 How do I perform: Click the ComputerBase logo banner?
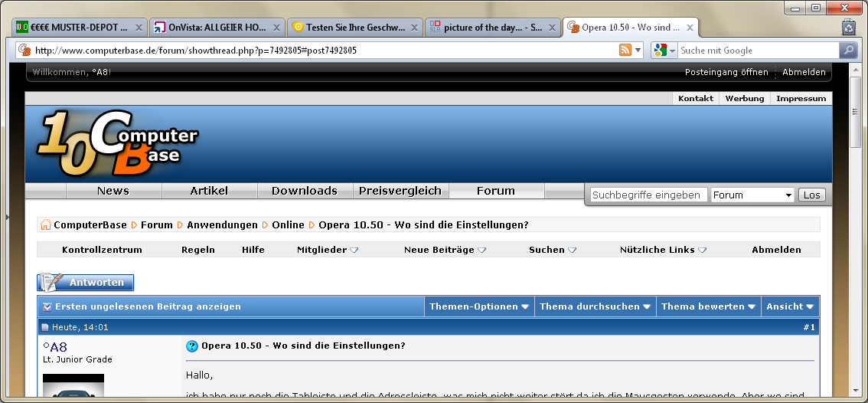pos(117,143)
